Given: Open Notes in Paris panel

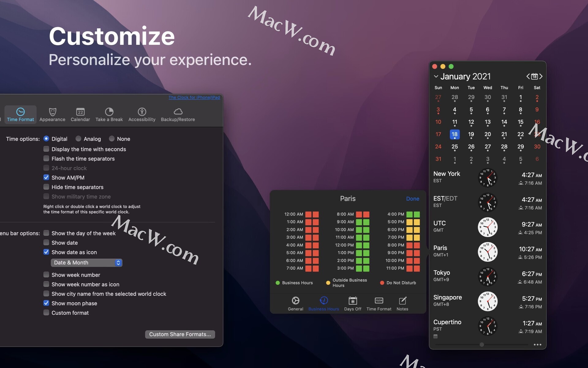Looking at the screenshot, I should (x=402, y=304).
